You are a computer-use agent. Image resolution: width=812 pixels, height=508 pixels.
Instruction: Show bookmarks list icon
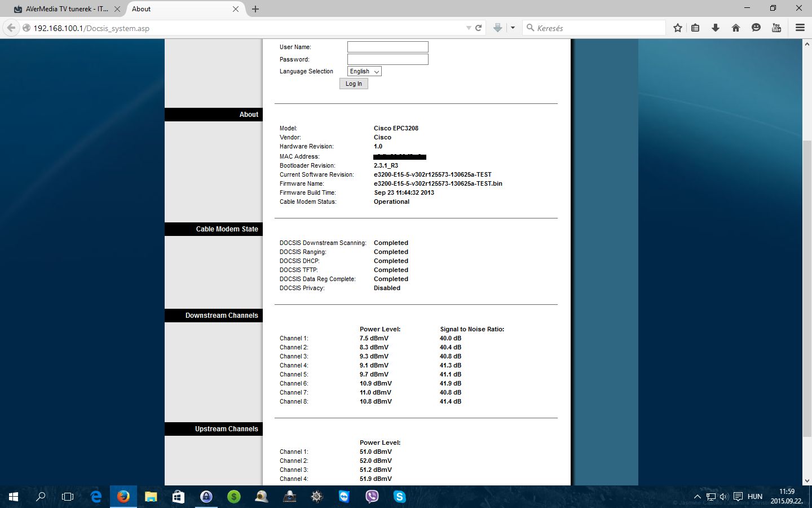coord(696,28)
